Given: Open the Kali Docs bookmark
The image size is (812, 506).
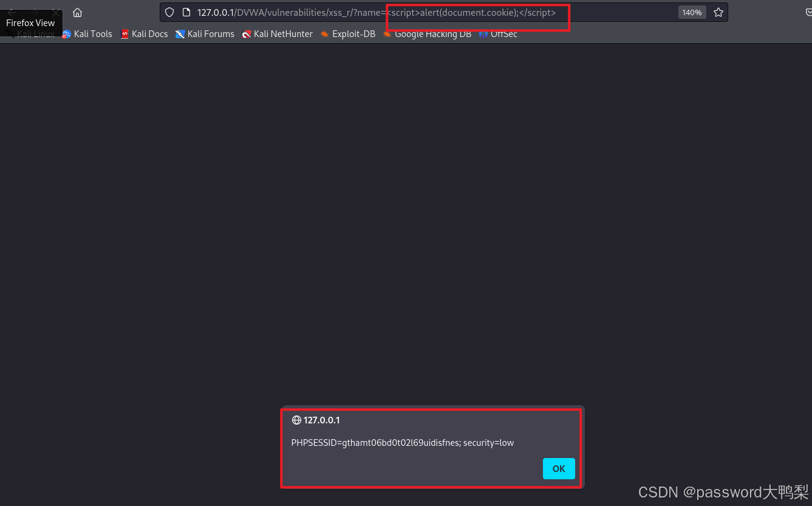Looking at the screenshot, I should 144,34.
